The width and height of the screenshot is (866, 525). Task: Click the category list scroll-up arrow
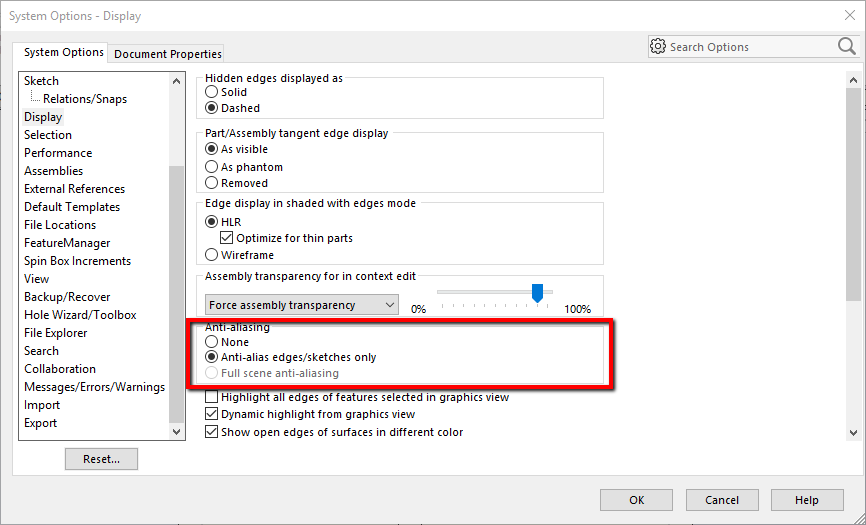(176, 81)
